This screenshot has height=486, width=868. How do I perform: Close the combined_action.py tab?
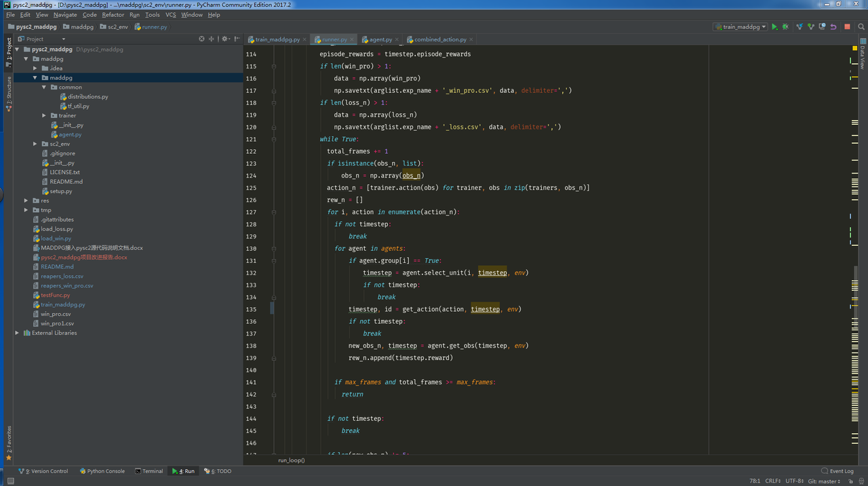pyautogui.click(x=472, y=40)
